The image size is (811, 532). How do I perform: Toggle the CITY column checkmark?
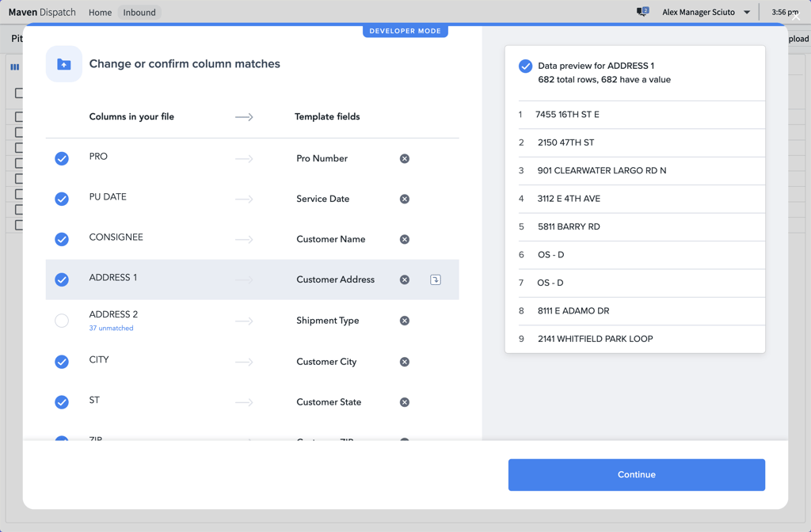coord(62,362)
